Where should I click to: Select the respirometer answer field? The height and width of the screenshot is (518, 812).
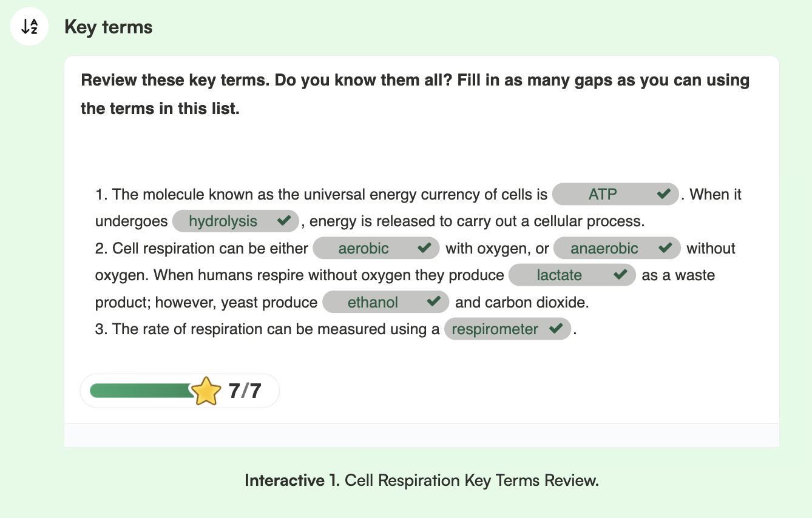tap(495, 329)
